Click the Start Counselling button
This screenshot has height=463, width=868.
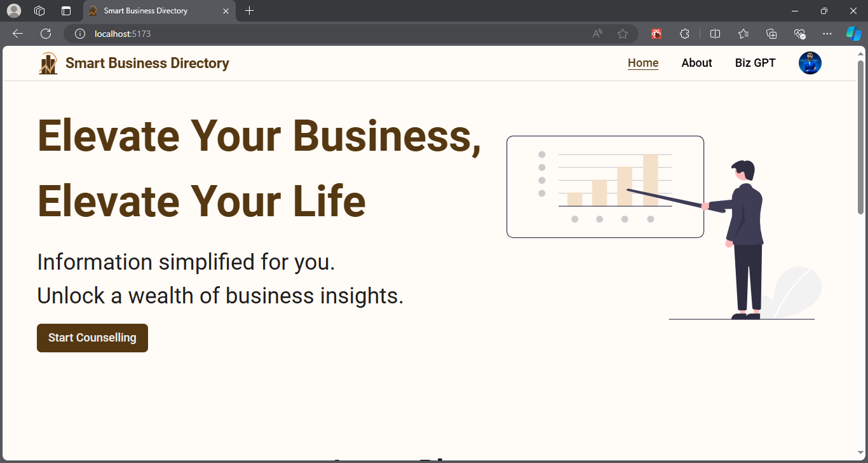click(x=92, y=338)
